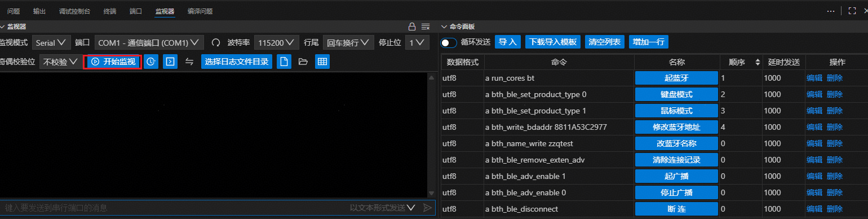Edit the 键盘模式 row via 编辑
The width and height of the screenshot is (868, 219).
(x=814, y=94)
